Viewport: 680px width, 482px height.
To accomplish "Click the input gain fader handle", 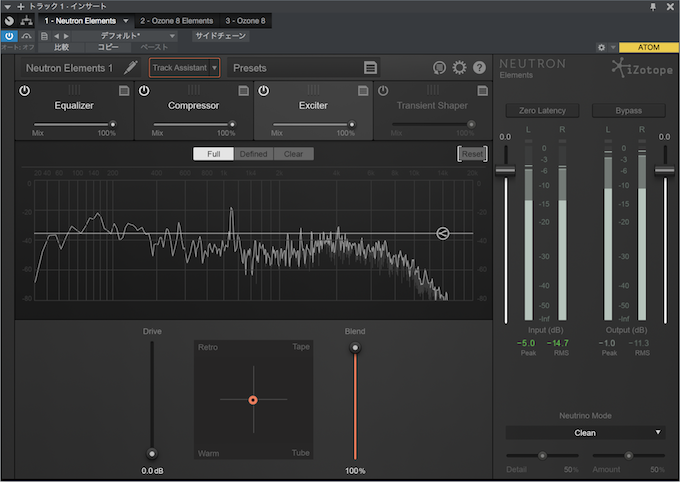I will (506, 171).
